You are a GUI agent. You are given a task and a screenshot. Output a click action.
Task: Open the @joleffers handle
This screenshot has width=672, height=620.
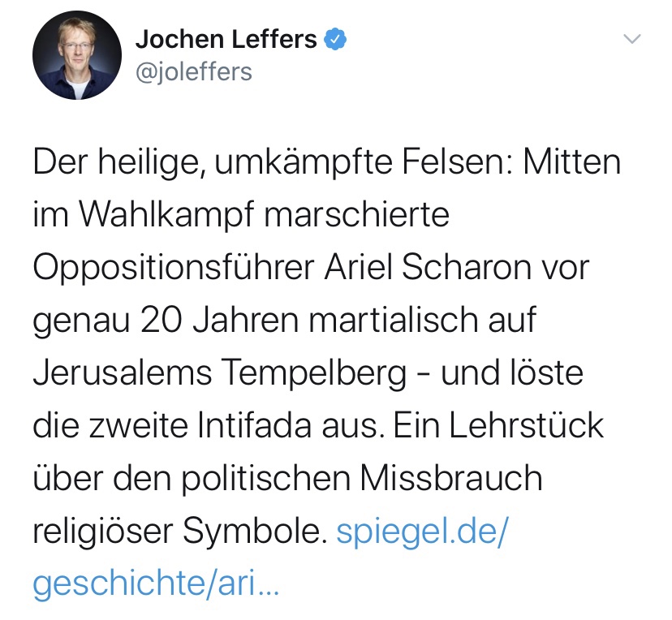193,72
